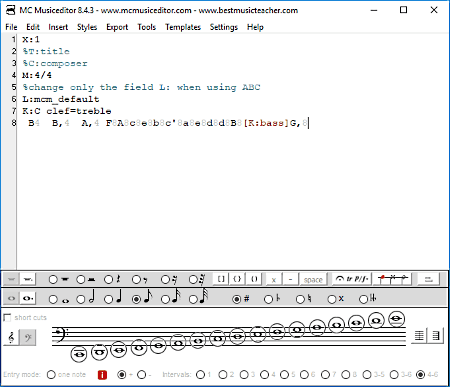
Task: Click the lowest circled note on staff
Action: tap(79, 354)
